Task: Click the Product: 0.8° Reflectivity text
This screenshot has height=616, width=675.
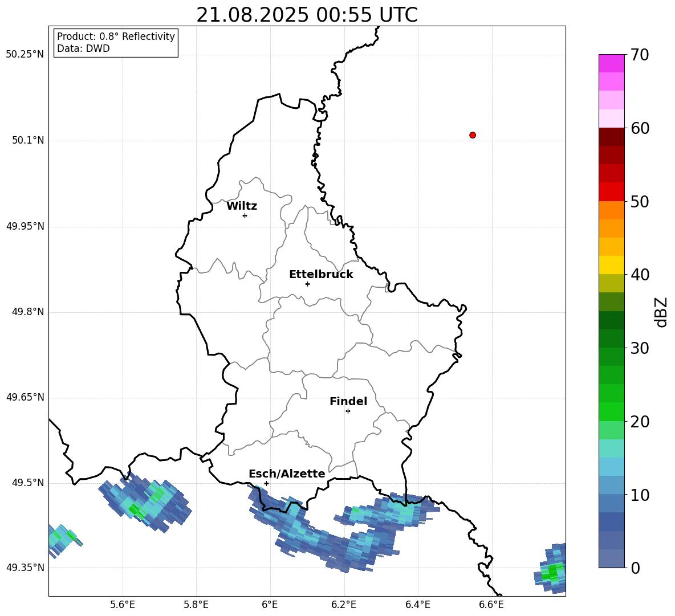Action: (x=116, y=36)
